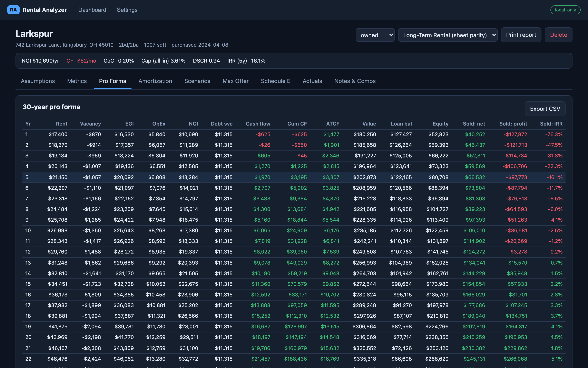Image resolution: width=588 pixels, height=368 pixels.
Task: Click the Debt svc column header
Action: (x=222, y=124)
